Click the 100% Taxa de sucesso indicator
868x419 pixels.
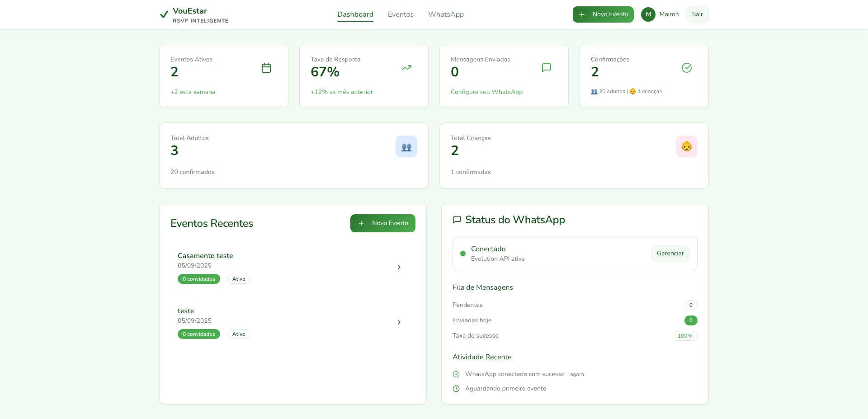tap(684, 336)
